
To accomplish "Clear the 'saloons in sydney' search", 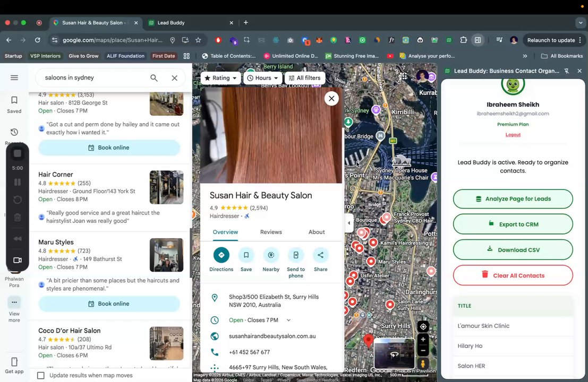I will [174, 78].
